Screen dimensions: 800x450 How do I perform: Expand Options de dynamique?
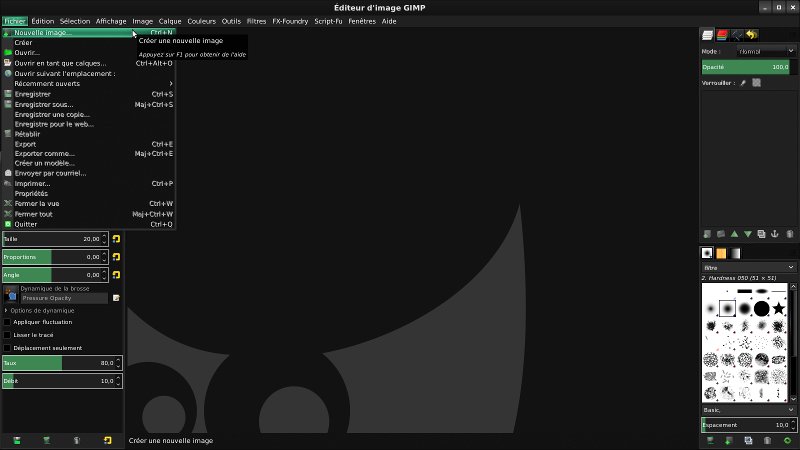[x=6, y=310]
